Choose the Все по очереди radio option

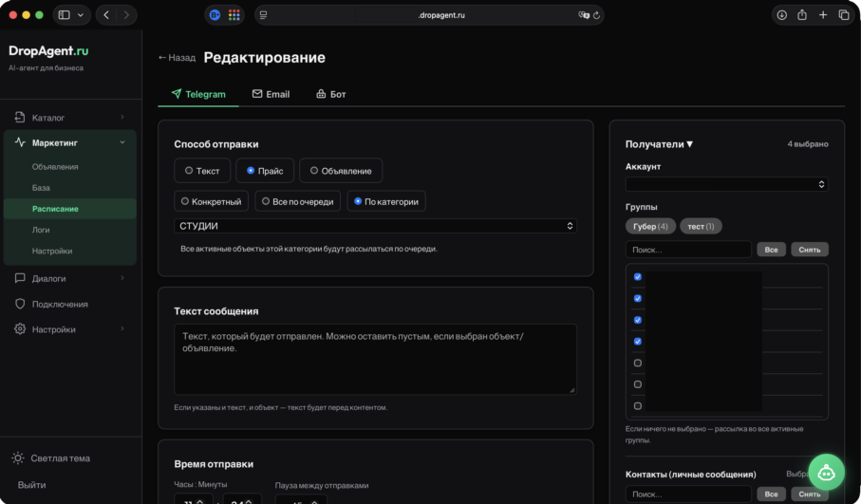pos(295,201)
